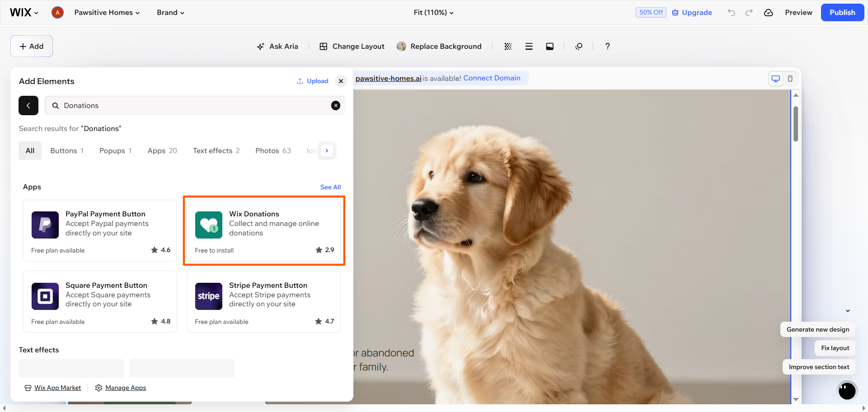868x412 pixels.
Task: Select the Stripe Payment Button app
Action: [263, 301]
